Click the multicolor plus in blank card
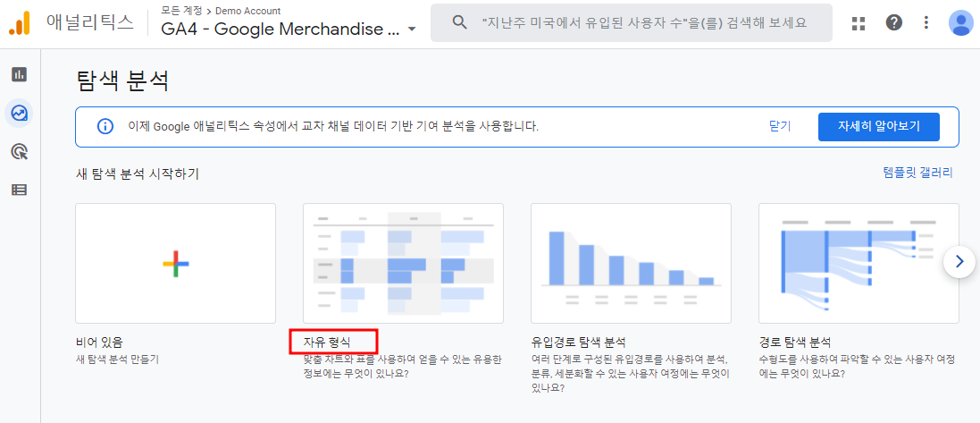The height and width of the screenshot is (423, 980). point(176,264)
